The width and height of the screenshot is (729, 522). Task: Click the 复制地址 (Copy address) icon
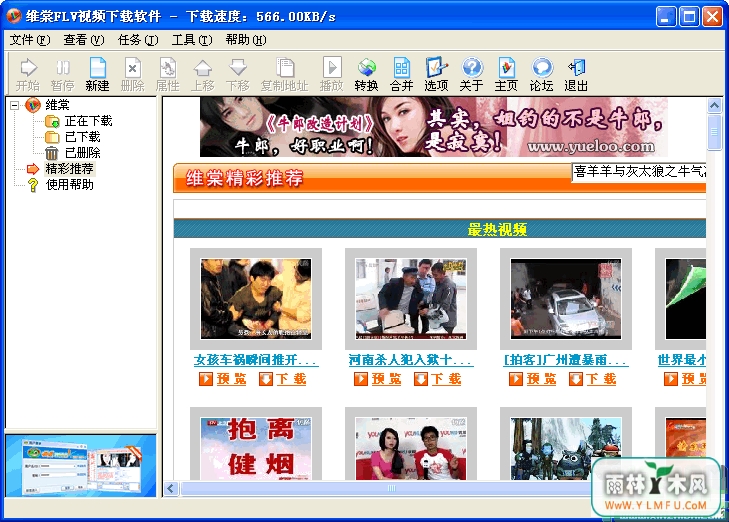coord(285,74)
